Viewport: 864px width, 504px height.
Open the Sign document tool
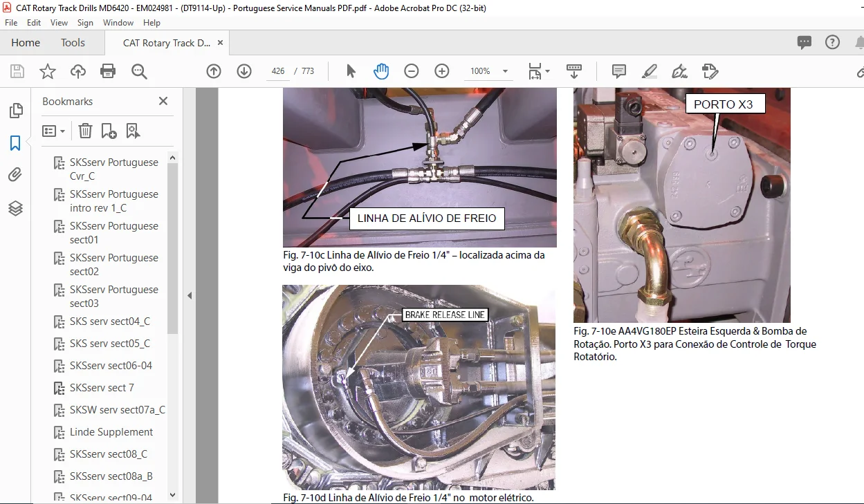[680, 71]
